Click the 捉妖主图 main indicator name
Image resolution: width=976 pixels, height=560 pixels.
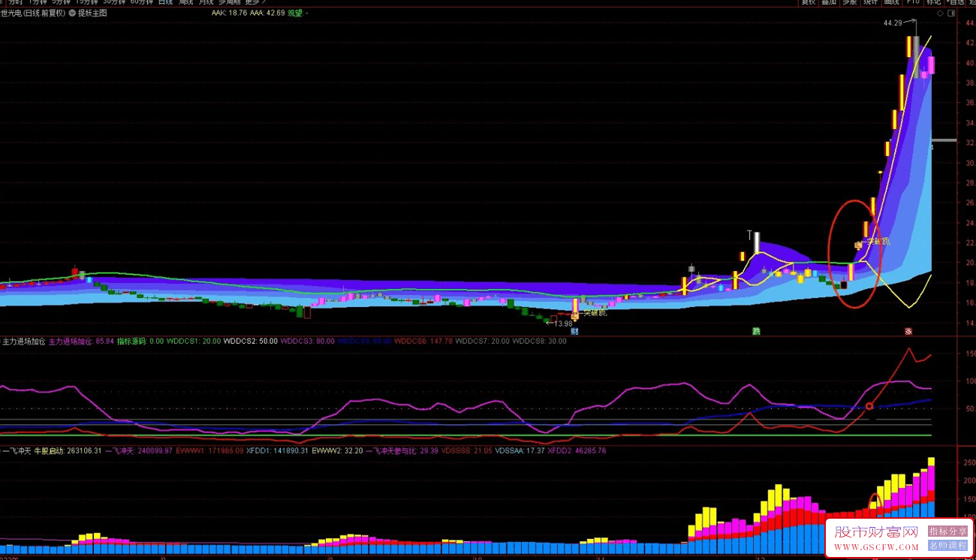(x=92, y=13)
